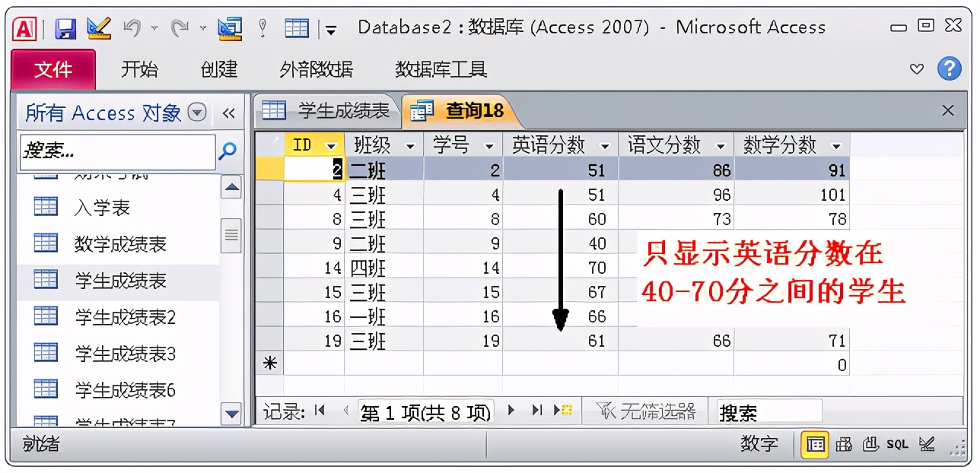This screenshot has height=473, width=980.
Task: Open PivotTable view from the status bar
Action: pos(845,445)
